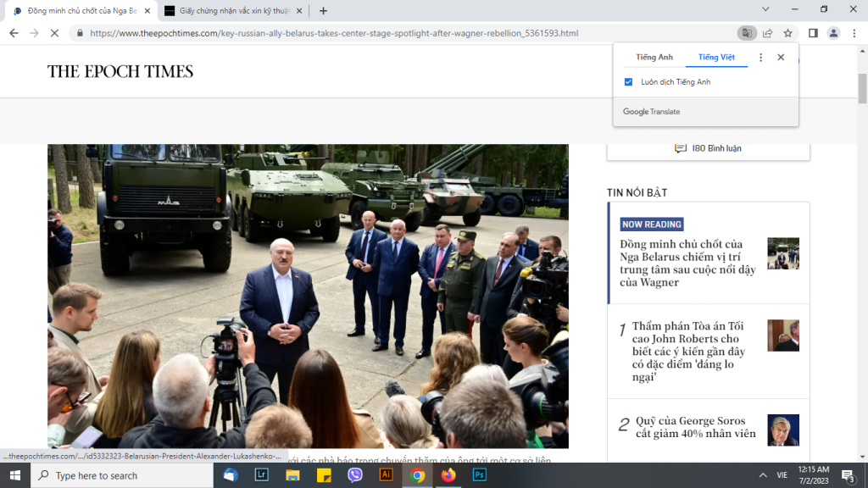Open Firefox from the taskbar
The image size is (868, 488).
click(448, 475)
